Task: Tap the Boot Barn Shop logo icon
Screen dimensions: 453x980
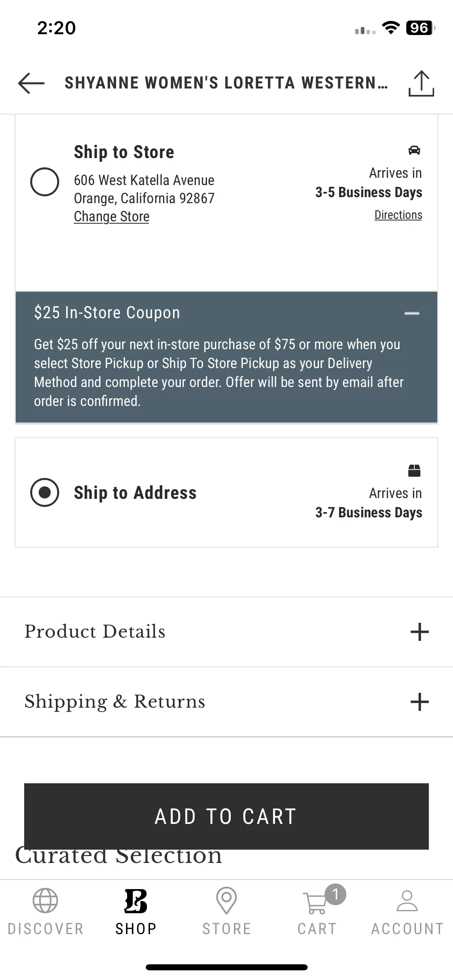Action: tap(136, 901)
